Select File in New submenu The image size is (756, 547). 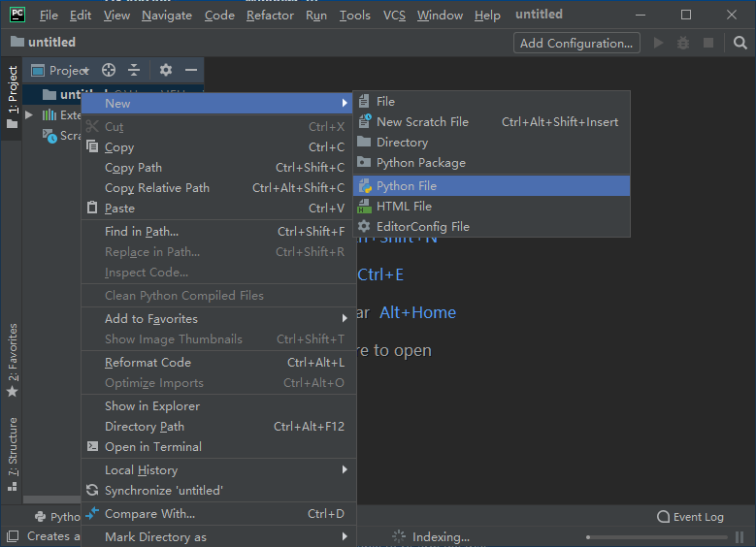point(491,101)
